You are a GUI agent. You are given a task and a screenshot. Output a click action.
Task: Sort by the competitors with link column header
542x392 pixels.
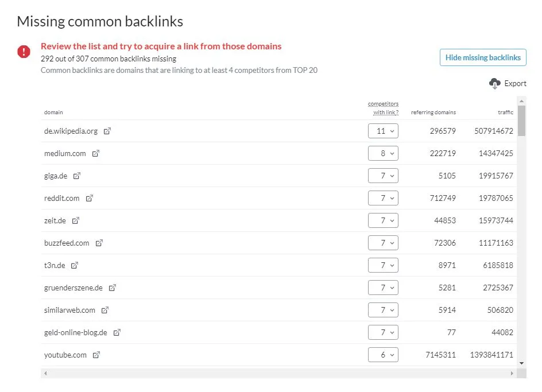(x=383, y=108)
